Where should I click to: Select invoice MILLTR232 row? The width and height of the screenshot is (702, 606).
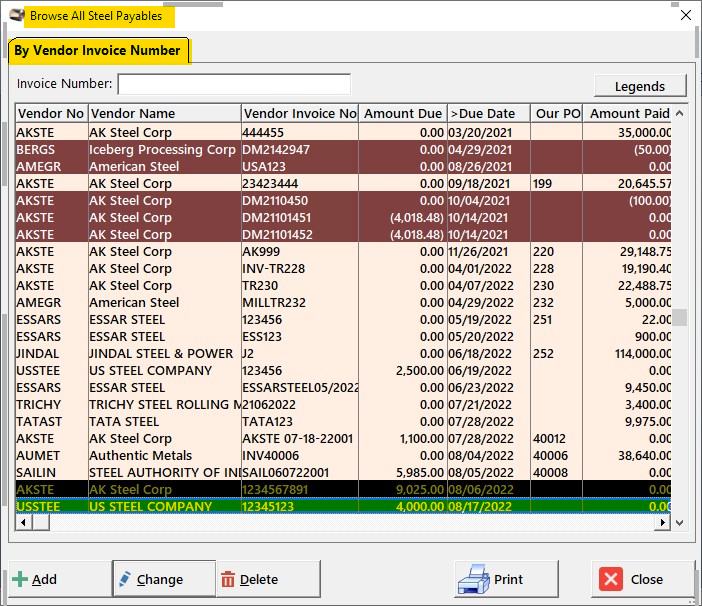pyautogui.click(x=343, y=303)
